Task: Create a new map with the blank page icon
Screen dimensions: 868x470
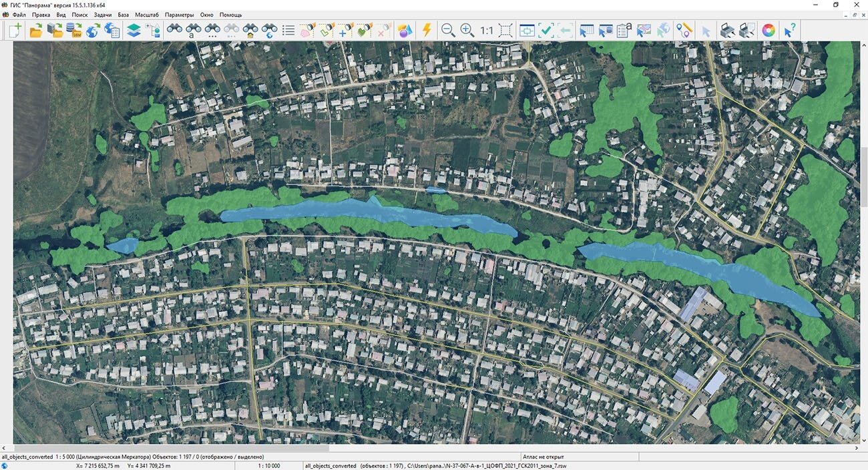Action: (x=15, y=30)
